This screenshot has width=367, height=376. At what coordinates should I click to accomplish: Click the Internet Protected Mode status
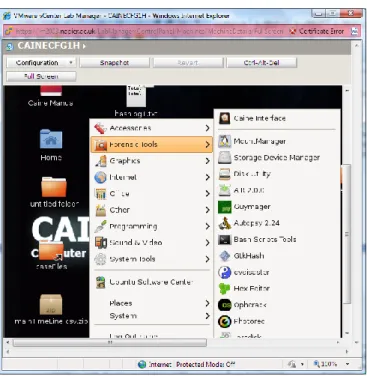click(187, 364)
